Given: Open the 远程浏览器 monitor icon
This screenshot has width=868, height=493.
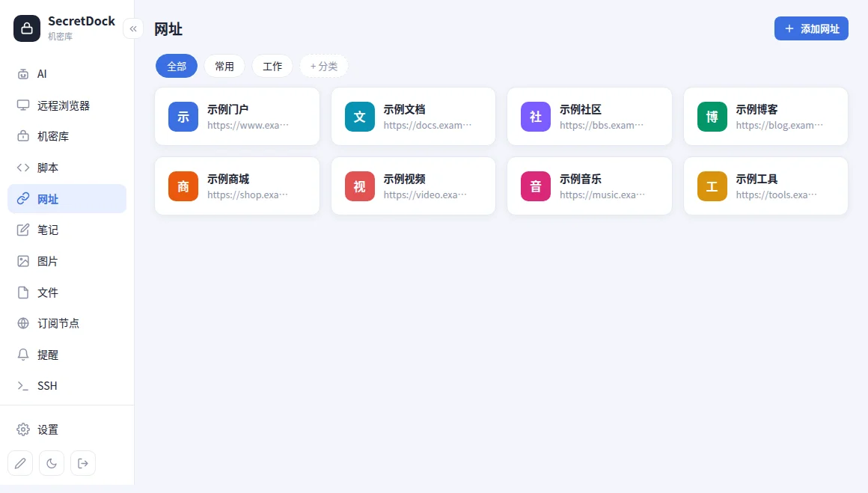Looking at the screenshot, I should (x=22, y=105).
